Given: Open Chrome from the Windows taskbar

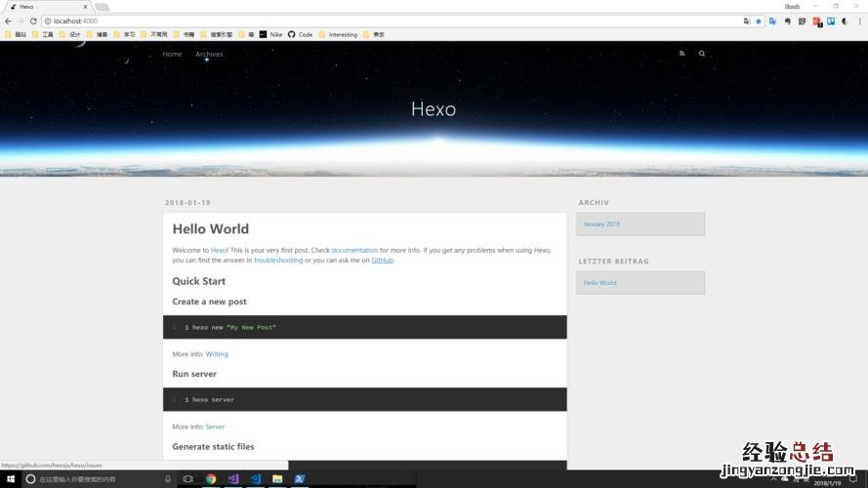Looking at the screenshot, I should coord(211,479).
